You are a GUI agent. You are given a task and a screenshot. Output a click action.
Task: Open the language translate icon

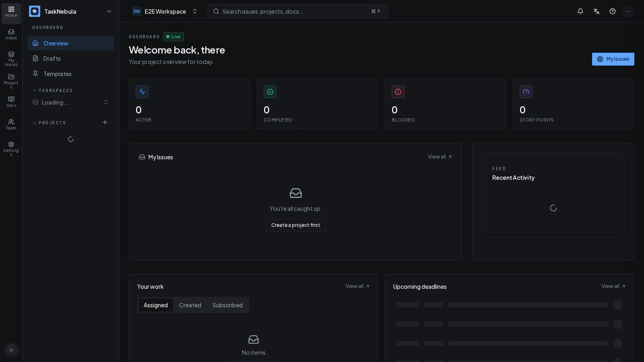(597, 11)
